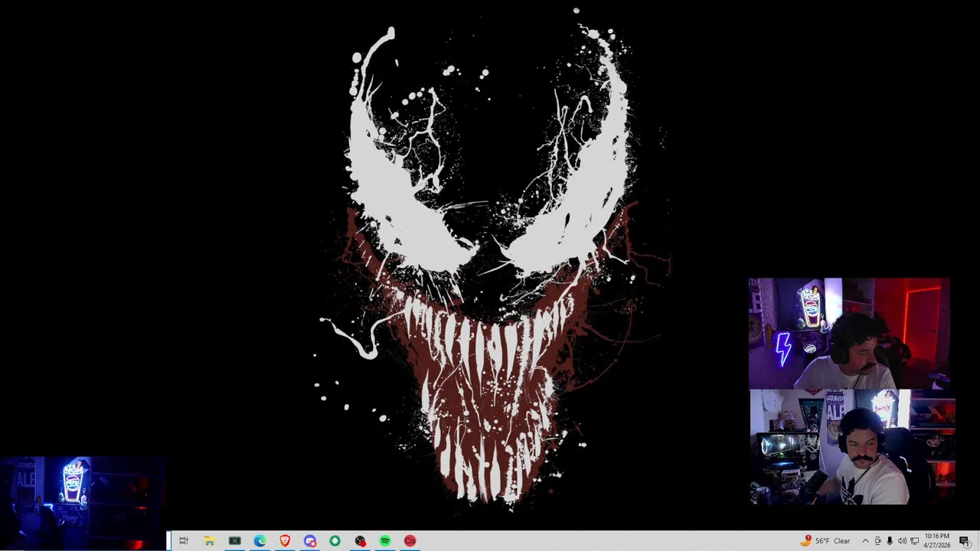
Task: Open Spotify from the taskbar
Action: click(x=385, y=541)
